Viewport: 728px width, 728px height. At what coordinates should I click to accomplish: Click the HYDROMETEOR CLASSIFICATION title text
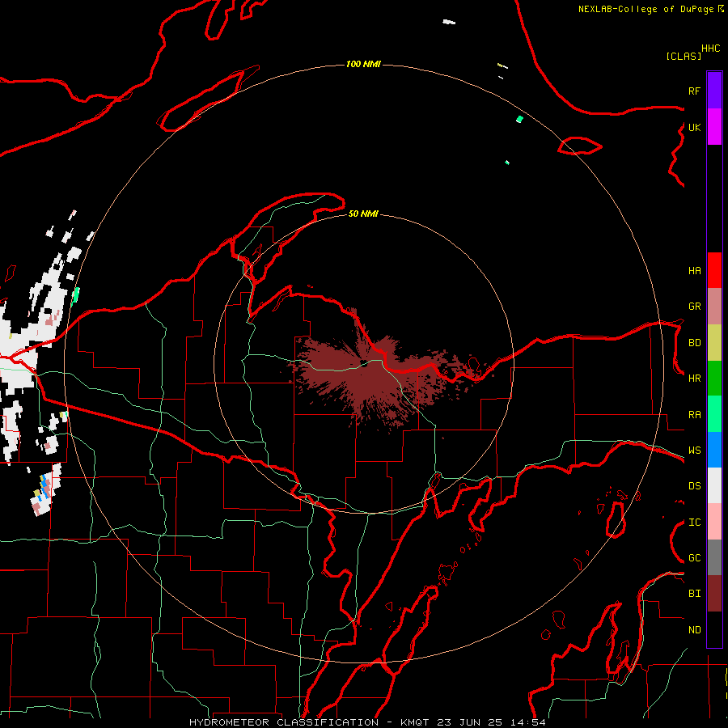pos(284,722)
